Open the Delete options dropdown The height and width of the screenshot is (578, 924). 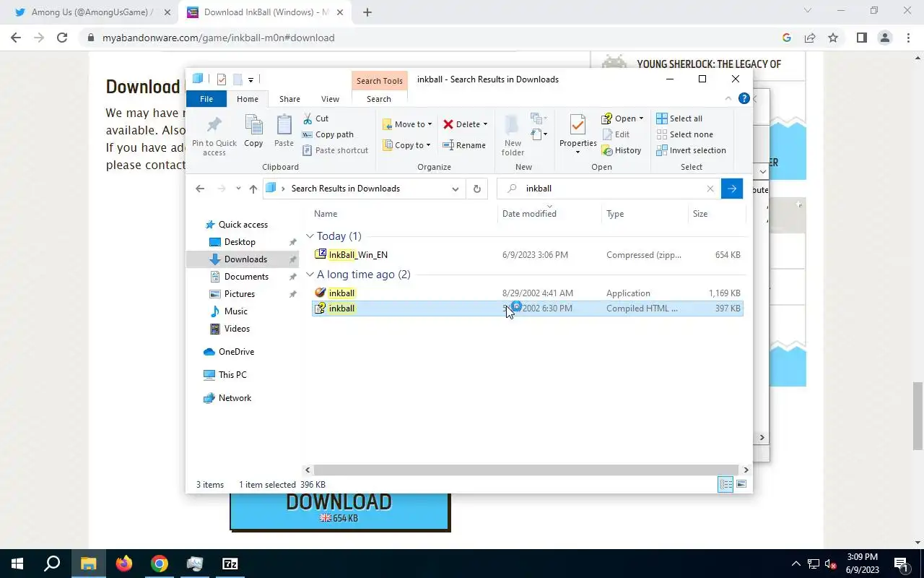[485, 124]
